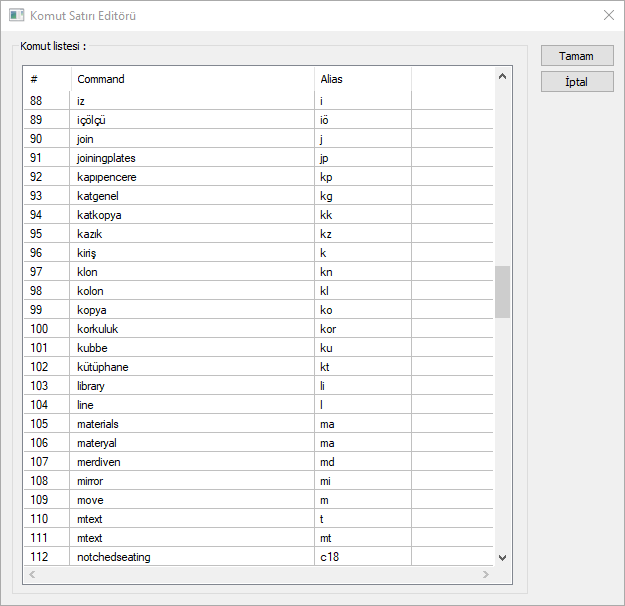Image resolution: width=625 pixels, height=606 pixels.
Task: Select the kütüphane command entry
Action: (x=102, y=367)
